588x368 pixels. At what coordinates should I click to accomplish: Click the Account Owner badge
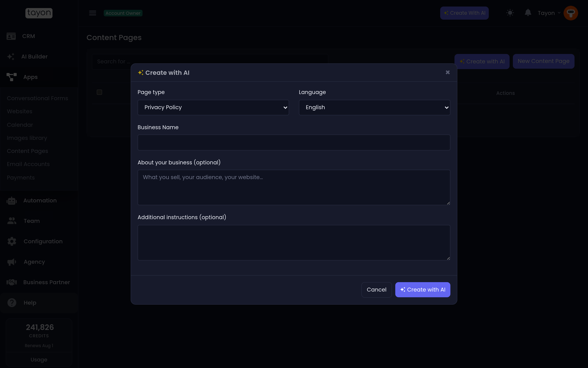click(123, 13)
